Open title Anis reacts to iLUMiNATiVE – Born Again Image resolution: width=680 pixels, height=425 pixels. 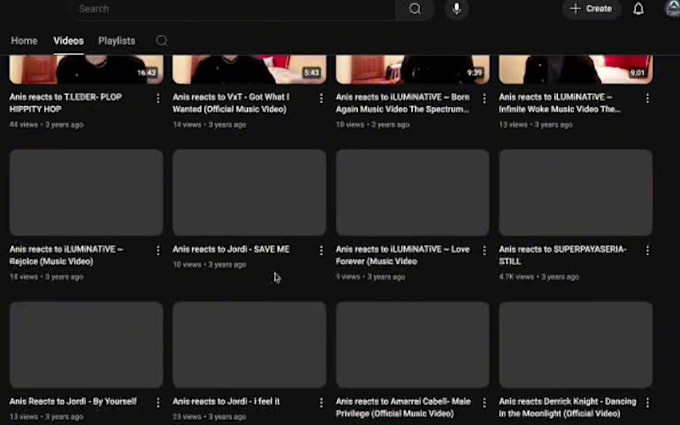point(402,103)
